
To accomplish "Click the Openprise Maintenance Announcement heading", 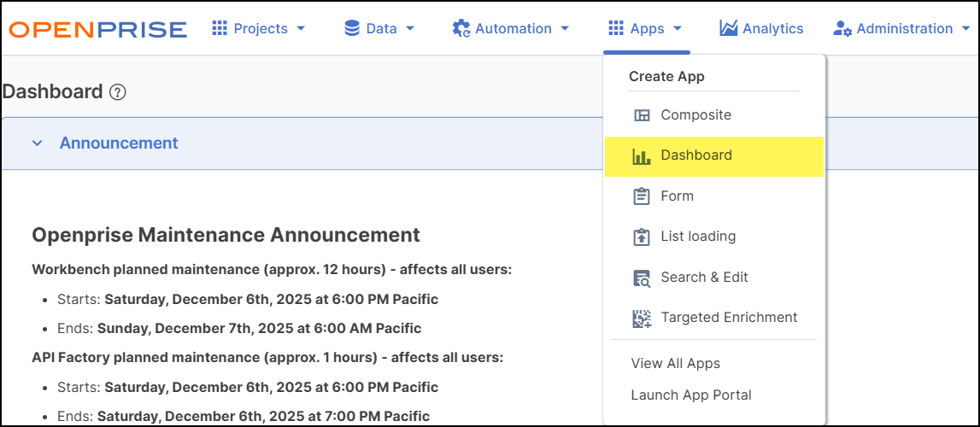I will 226,235.
